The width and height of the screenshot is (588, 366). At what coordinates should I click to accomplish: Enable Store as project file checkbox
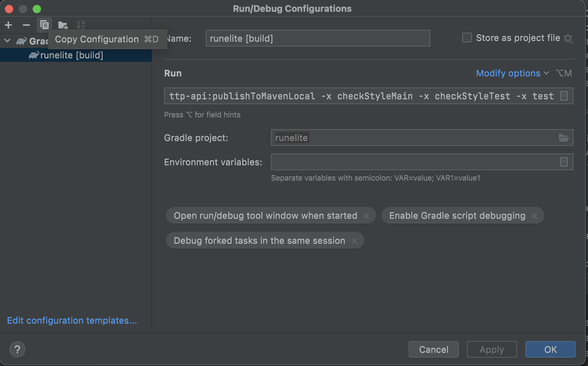[x=467, y=38]
